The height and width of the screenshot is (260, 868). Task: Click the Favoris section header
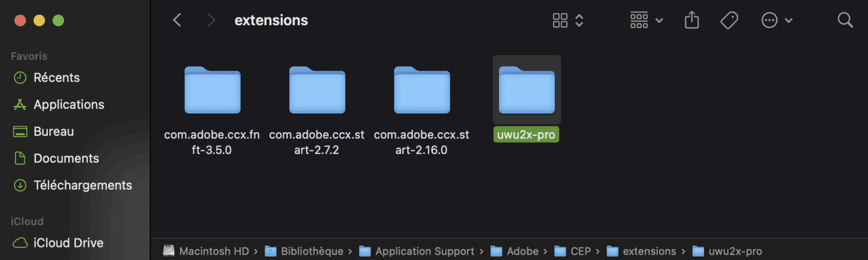point(29,56)
